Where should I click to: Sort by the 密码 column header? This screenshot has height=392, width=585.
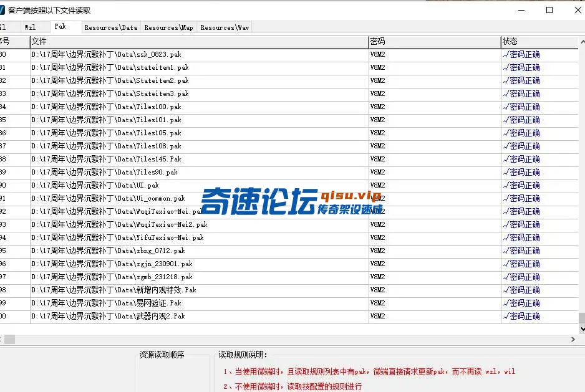click(x=434, y=42)
